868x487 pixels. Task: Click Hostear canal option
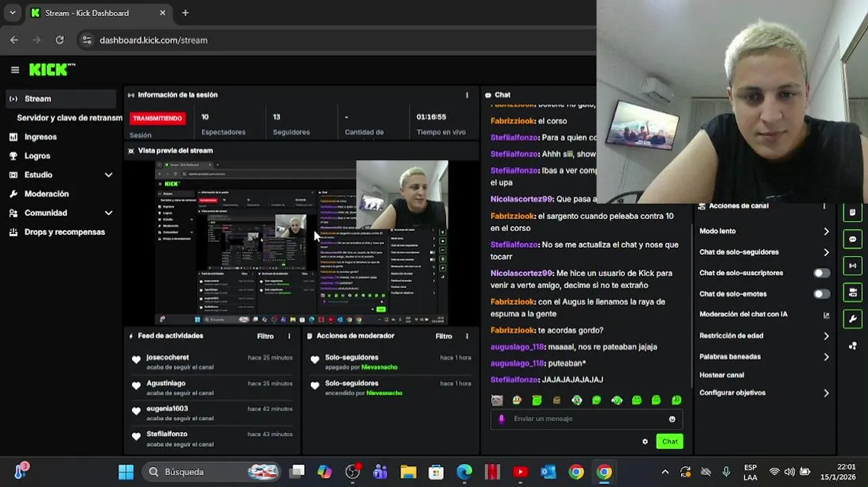[721, 375]
